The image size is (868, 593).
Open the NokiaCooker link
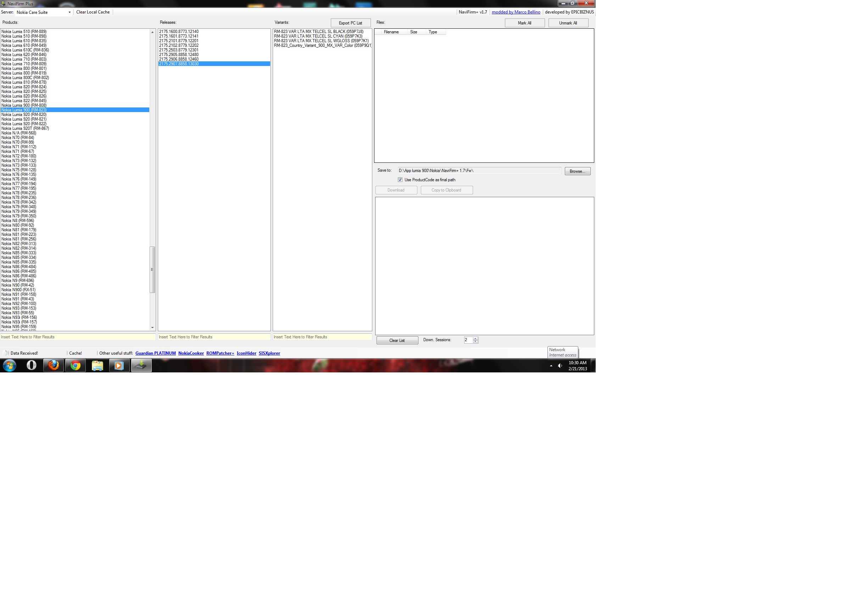[x=191, y=353]
